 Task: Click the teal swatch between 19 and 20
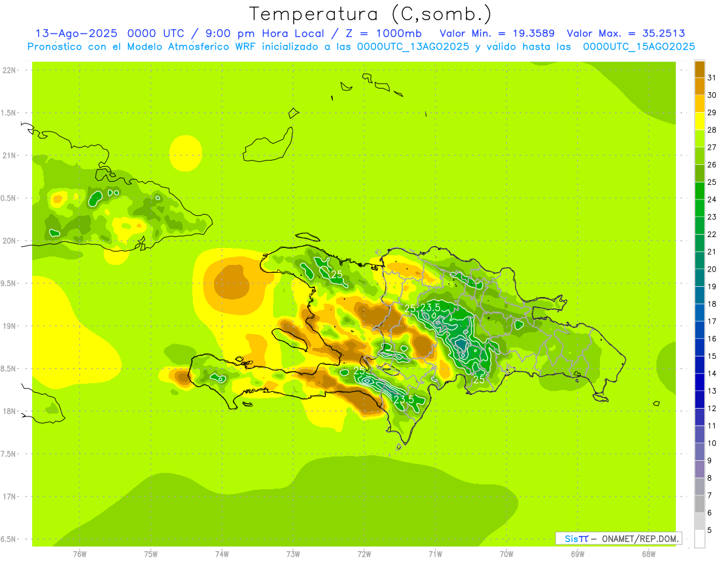pyautogui.click(x=699, y=278)
